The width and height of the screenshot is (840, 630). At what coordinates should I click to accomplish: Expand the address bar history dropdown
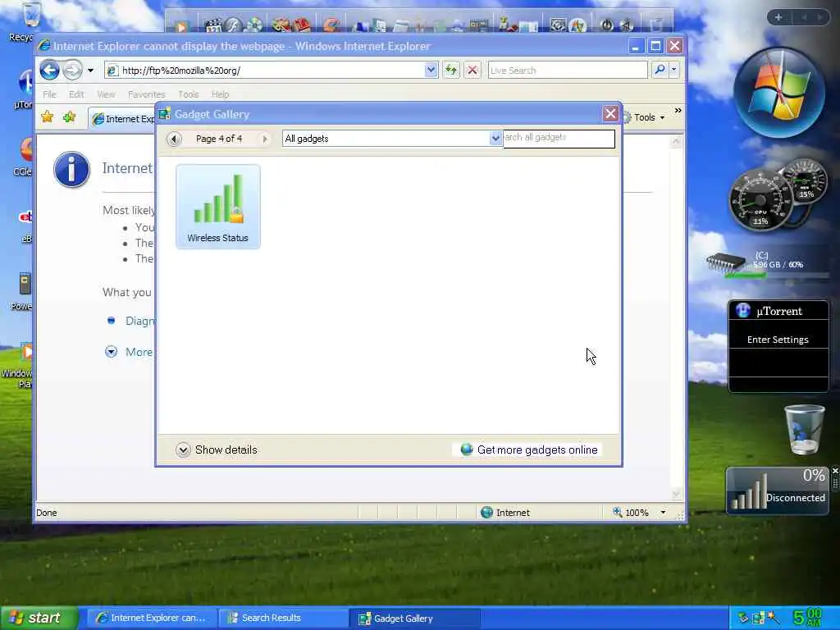tap(431, 71)
